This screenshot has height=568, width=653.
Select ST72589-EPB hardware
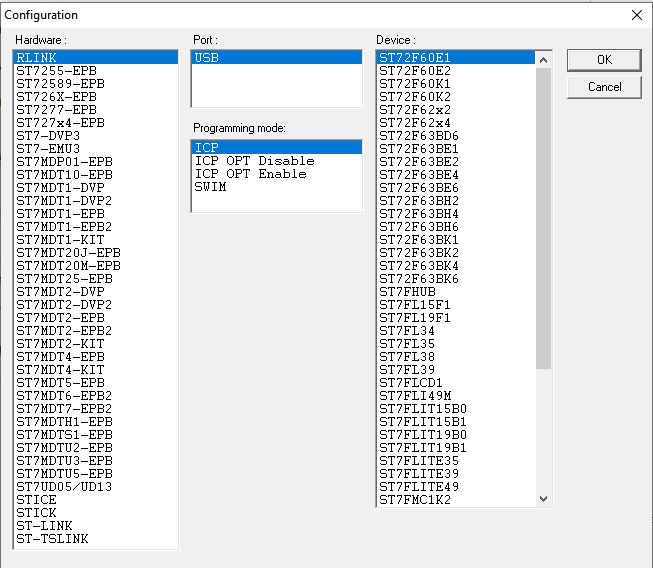[96, 84]
